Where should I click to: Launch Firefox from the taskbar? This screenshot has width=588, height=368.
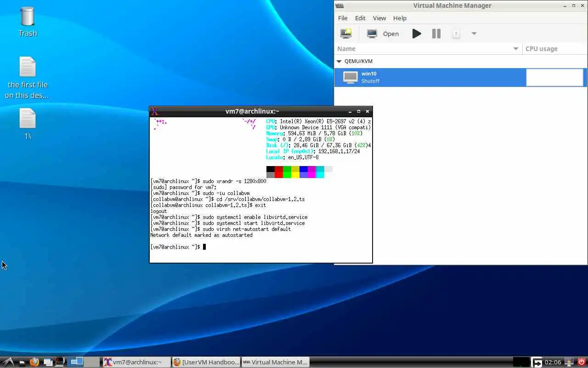pos(34,362)
